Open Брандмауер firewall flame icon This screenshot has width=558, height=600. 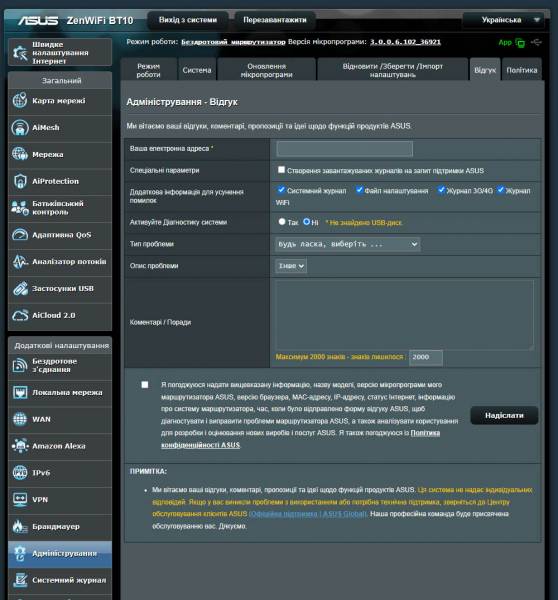coord(20,527)
